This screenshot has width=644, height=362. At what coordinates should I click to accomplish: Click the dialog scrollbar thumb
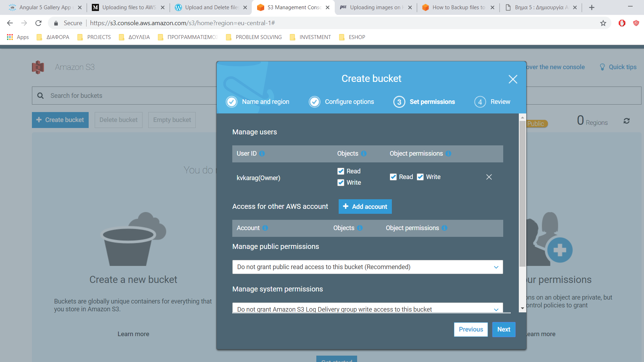[522, 194]
